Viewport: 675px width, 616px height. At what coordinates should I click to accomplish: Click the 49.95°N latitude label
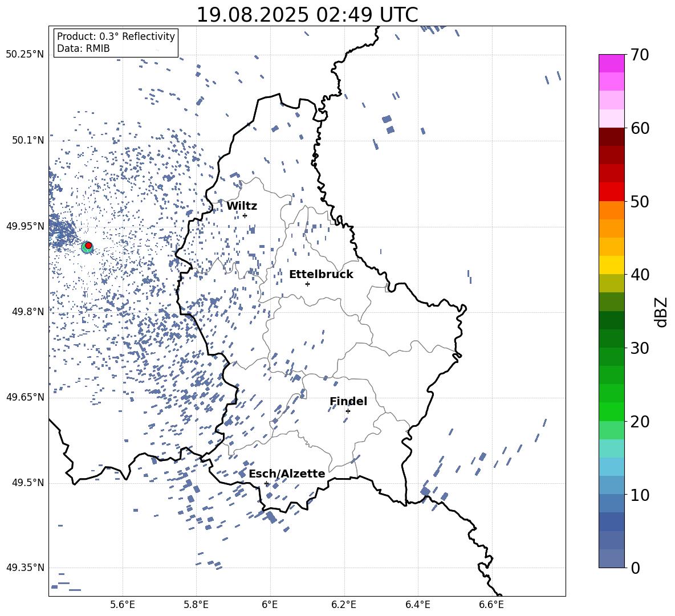point(25,226)
